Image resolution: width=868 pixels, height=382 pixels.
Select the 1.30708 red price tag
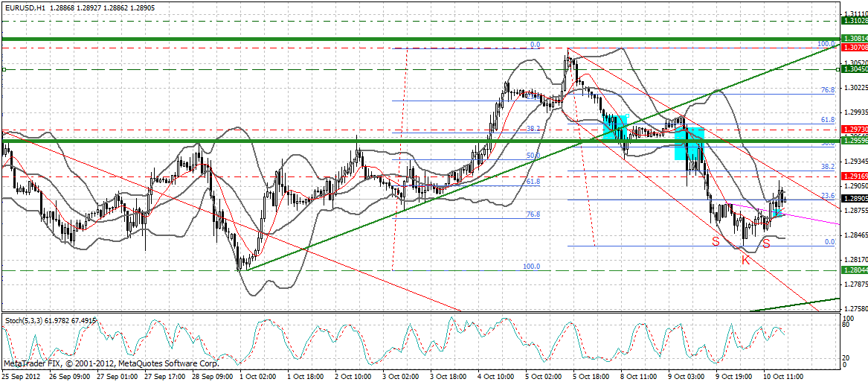coord(854,48)
